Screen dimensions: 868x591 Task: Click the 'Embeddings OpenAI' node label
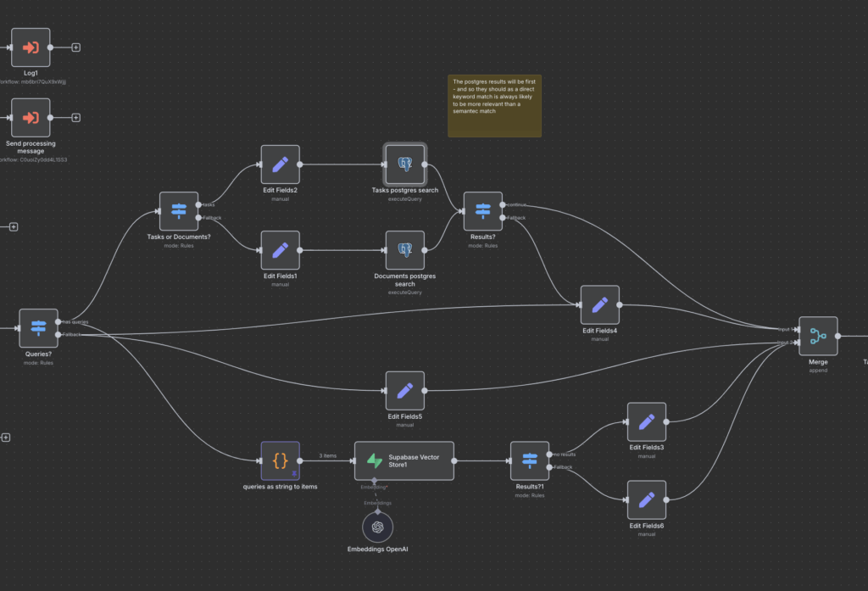click(x=377, y=549)
